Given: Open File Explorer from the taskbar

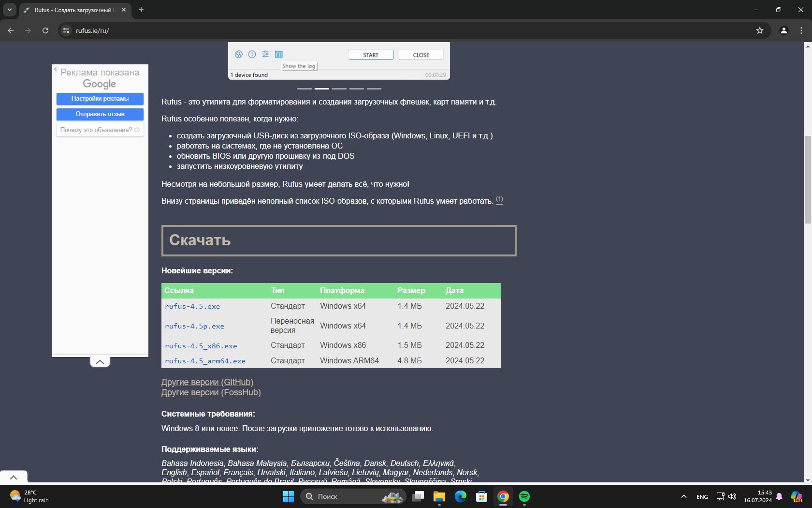Looking at the screenshot, I should 439,496.
